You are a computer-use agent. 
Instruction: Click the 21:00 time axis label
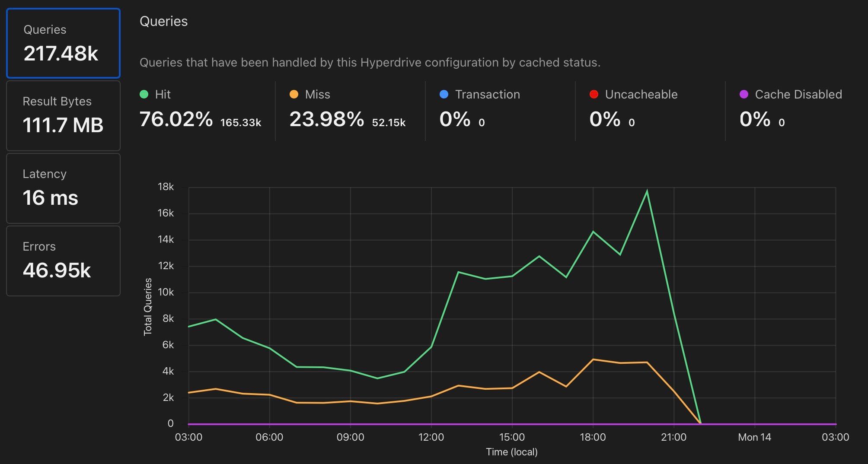673,437
